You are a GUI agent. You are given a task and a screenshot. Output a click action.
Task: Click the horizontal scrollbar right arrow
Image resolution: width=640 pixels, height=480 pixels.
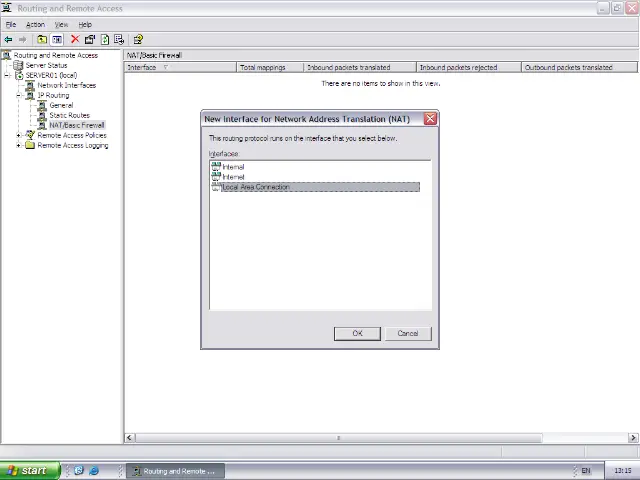pyautogui.click(x=633, y=438)
